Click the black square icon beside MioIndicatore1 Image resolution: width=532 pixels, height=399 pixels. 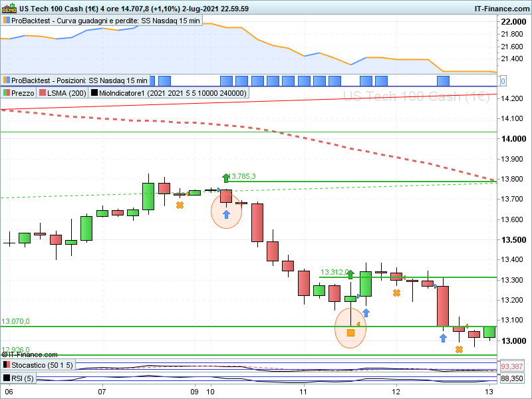[x=94, y=92]
